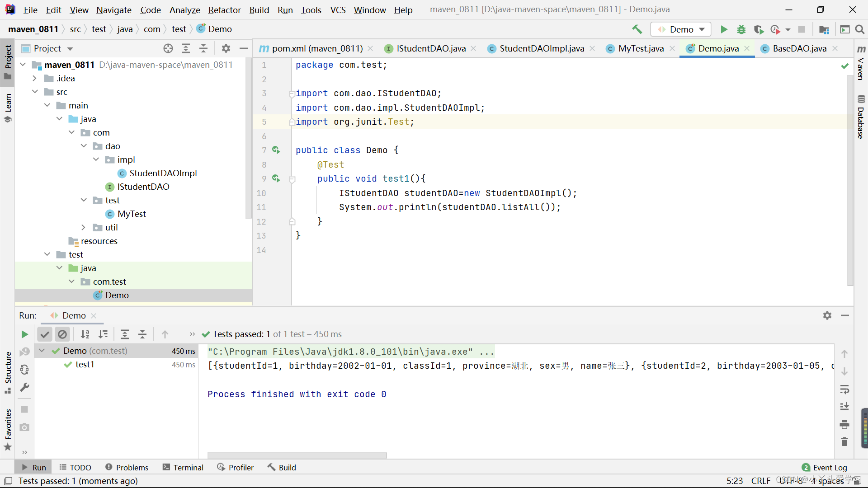The width and height of the screenshot is (868, 488).
Task: Click the run gutter icon on line 7
Action: [276, 150]
